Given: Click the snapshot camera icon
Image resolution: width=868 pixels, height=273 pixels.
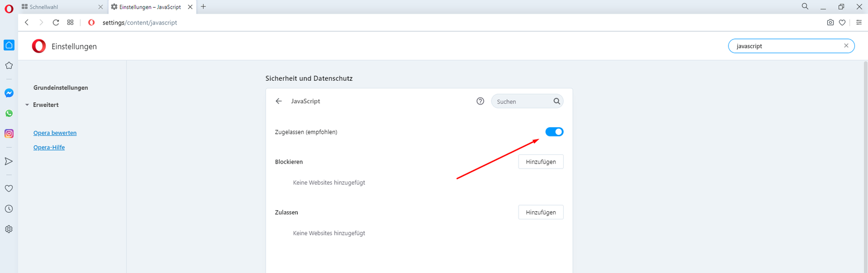Looking at the screenshot, I should (x=830, y=23).
